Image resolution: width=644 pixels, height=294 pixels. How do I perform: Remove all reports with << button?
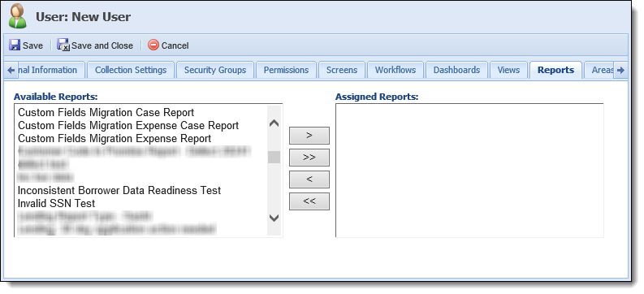coord(309,201)
